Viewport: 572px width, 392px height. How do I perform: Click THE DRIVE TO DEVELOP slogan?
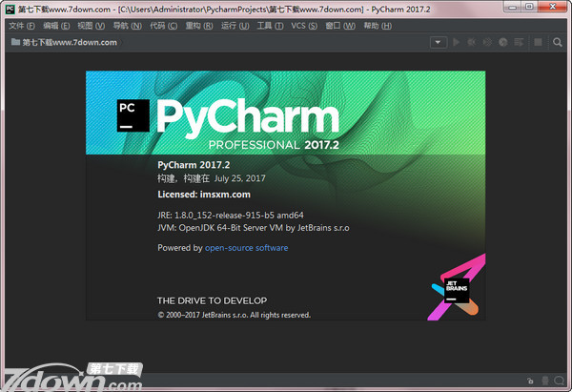[x=212, y=300]
